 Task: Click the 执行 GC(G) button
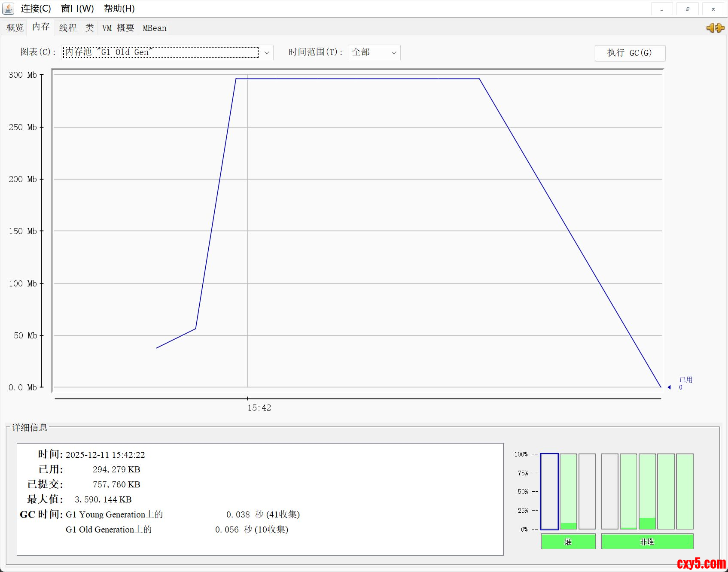click(x=630, y=53)
